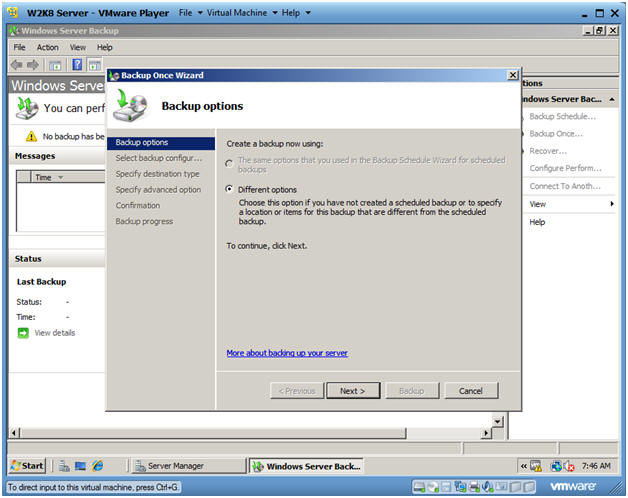This screenshot has width=628, height=498.
Task: Expand the View submenu in Actions pane
Action: 612,204
